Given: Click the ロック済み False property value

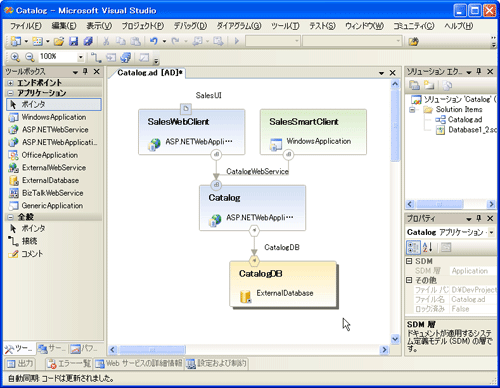Looking at the screenshot, I should tap(473, 309).
